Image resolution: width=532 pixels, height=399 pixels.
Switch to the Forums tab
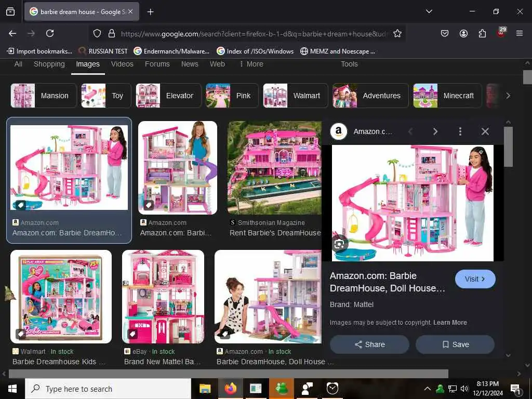click(157, 64)
